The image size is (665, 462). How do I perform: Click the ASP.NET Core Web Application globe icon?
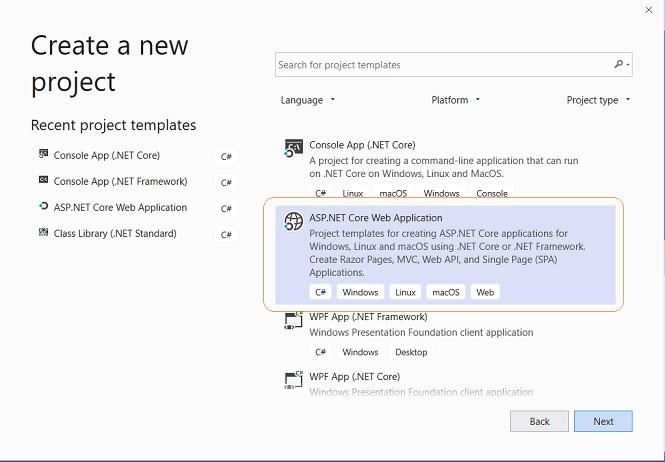[x=293, y=221]
